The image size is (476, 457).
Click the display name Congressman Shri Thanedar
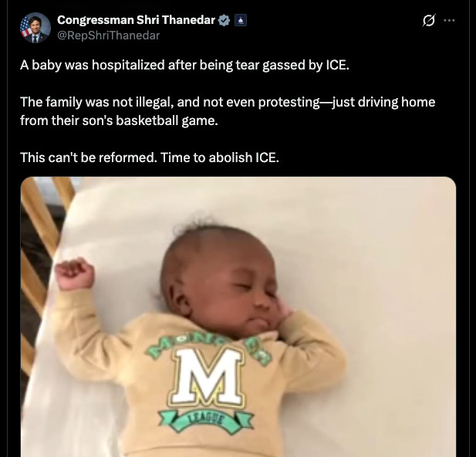point(136,20)
